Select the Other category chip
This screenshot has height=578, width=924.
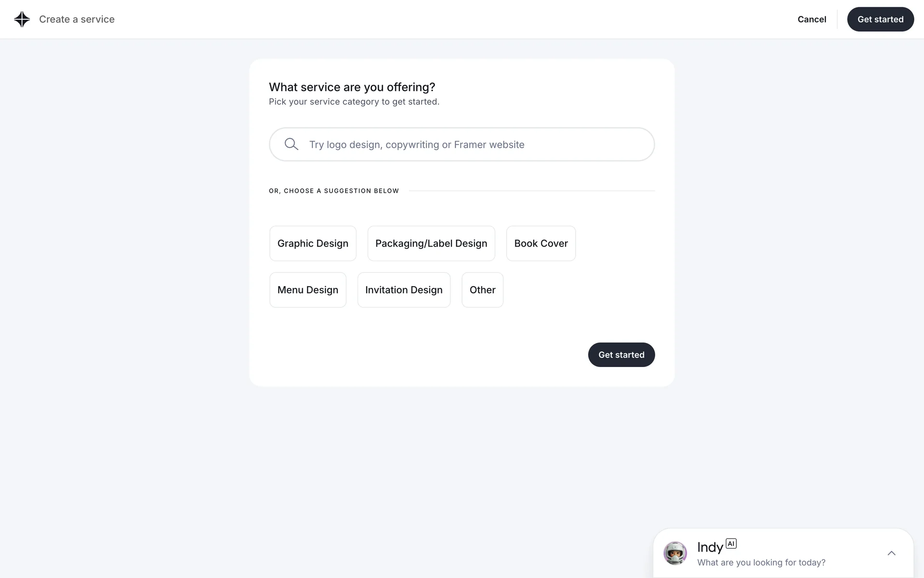click(482, 290)
